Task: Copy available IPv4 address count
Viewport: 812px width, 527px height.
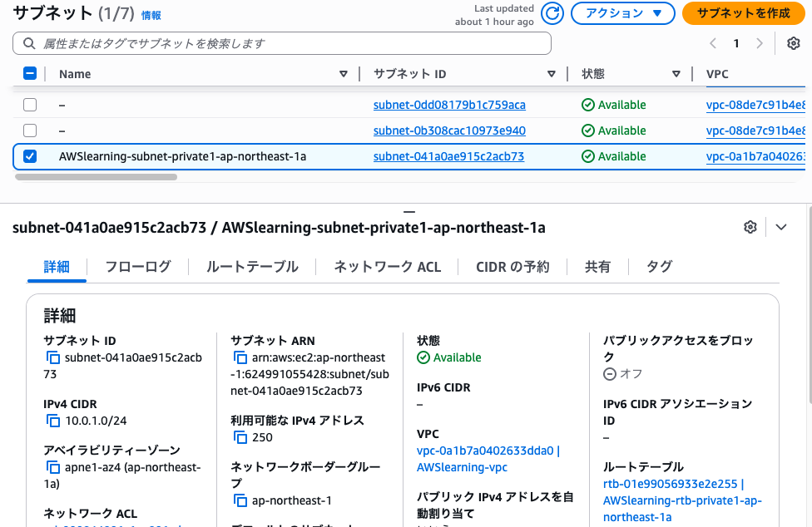Action: (240, 437)
